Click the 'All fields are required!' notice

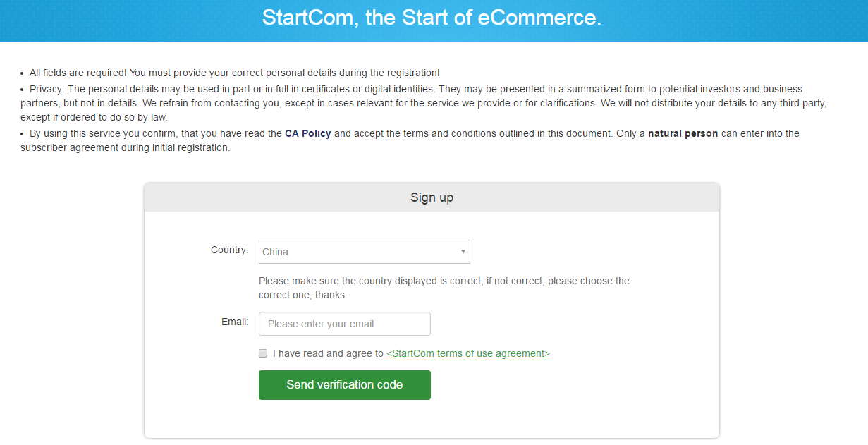[78, 73]
